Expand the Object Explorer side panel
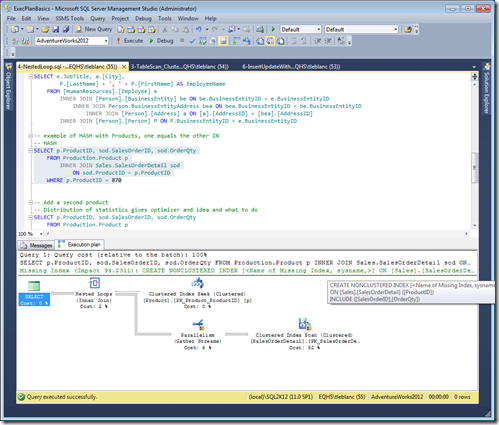The height and width of the screenshot is (425, 499). point(8,87)
